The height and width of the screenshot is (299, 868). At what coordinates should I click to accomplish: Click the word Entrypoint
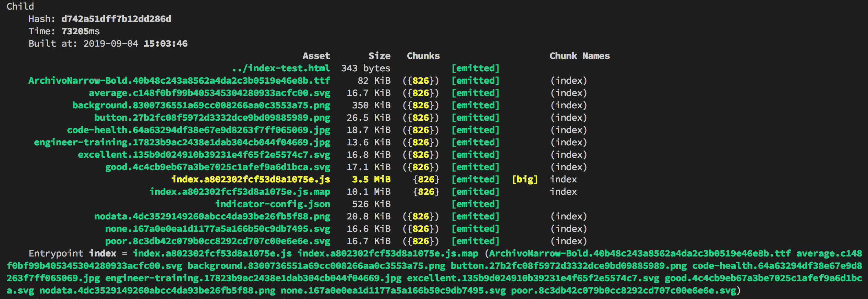click(x=56, y=253)
